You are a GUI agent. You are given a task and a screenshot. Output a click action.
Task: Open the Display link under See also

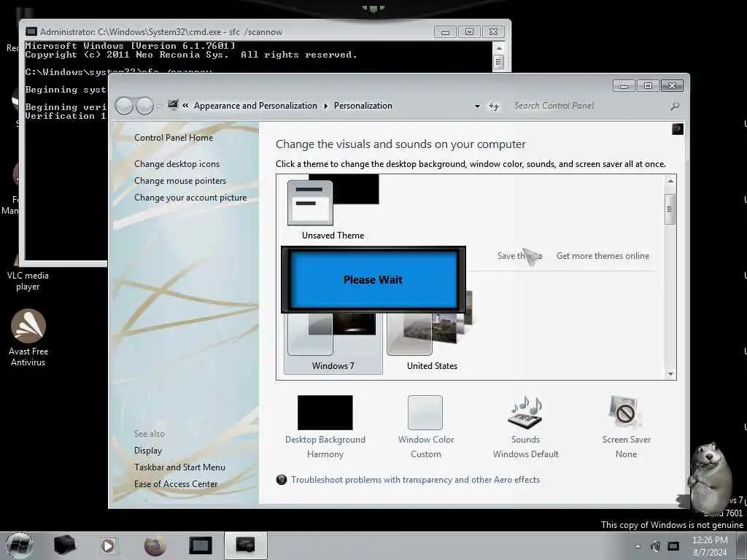pos(147,451)
